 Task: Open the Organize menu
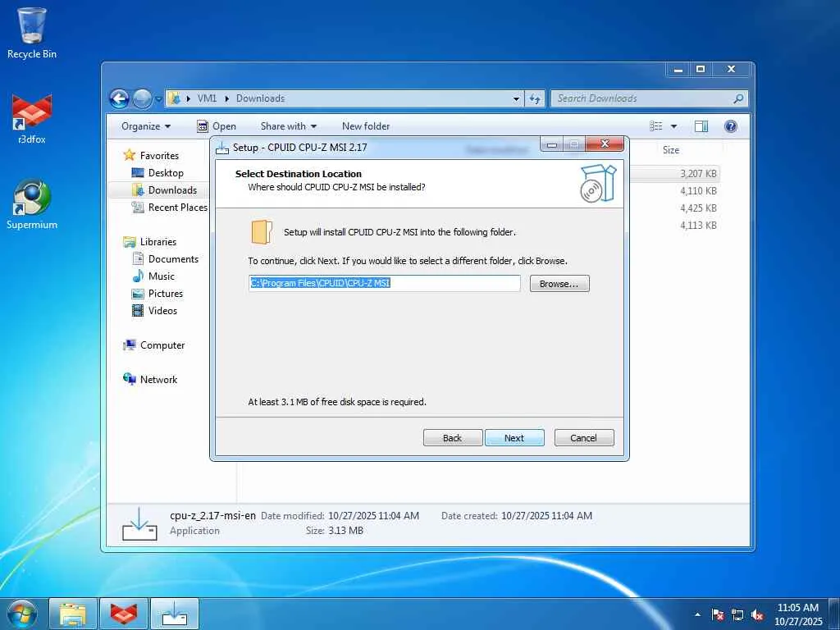click(x=146, y=126)
